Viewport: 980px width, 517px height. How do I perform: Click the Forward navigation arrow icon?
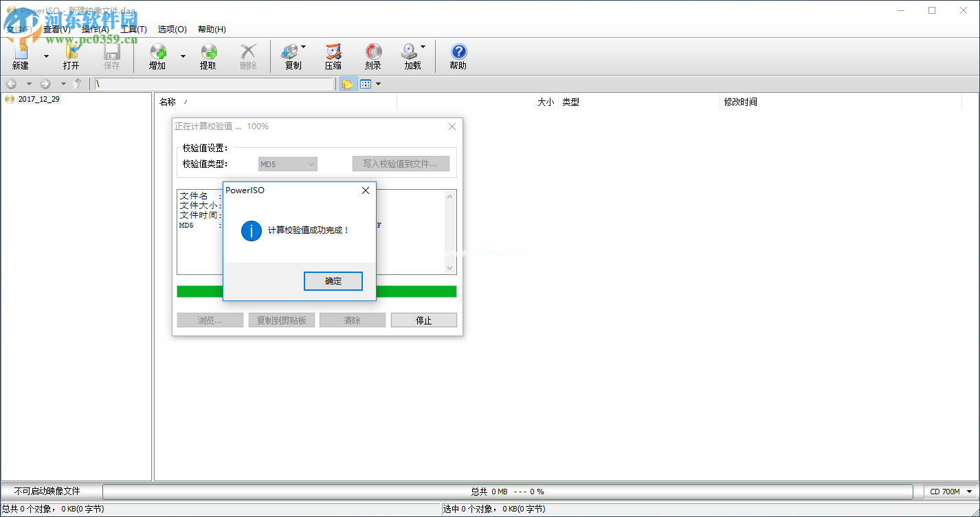[x=45, y=84]
